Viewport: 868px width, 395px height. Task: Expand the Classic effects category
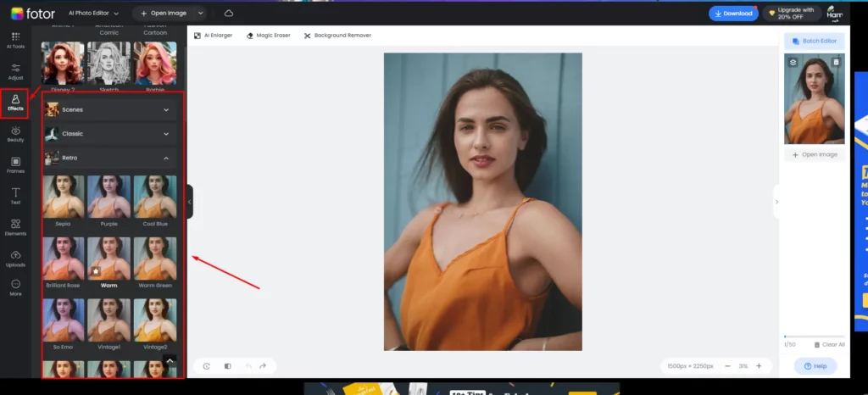point(110,134)
